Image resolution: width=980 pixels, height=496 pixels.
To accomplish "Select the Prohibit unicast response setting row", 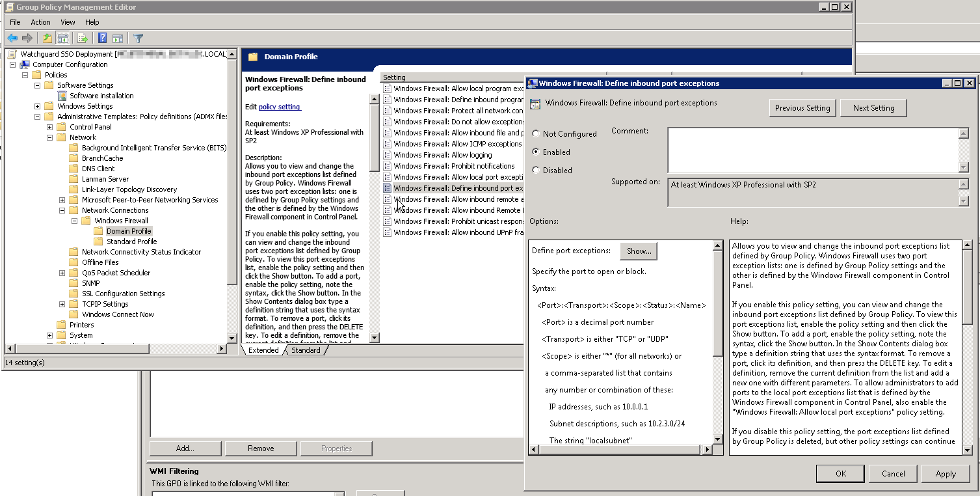I will [453, 221].
